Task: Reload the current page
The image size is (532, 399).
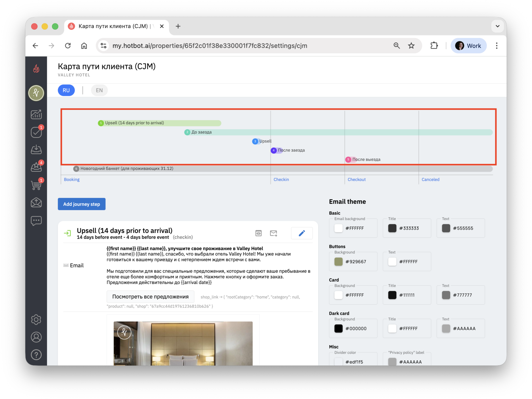Action: pyautogui.click(x=68, y=46)
